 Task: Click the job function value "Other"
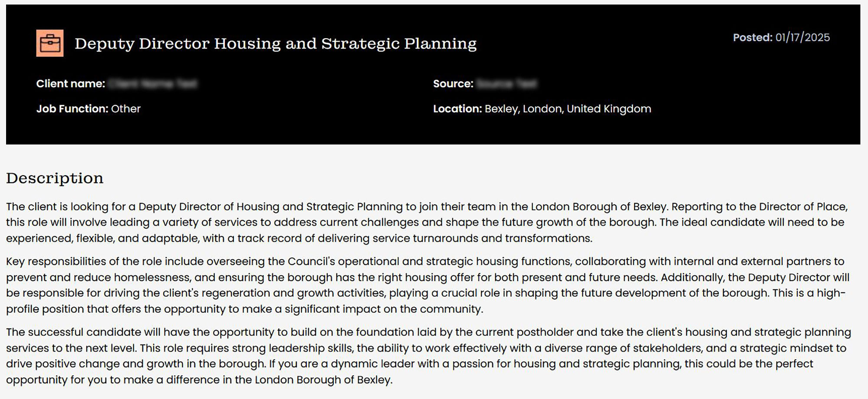click(126, 108)
